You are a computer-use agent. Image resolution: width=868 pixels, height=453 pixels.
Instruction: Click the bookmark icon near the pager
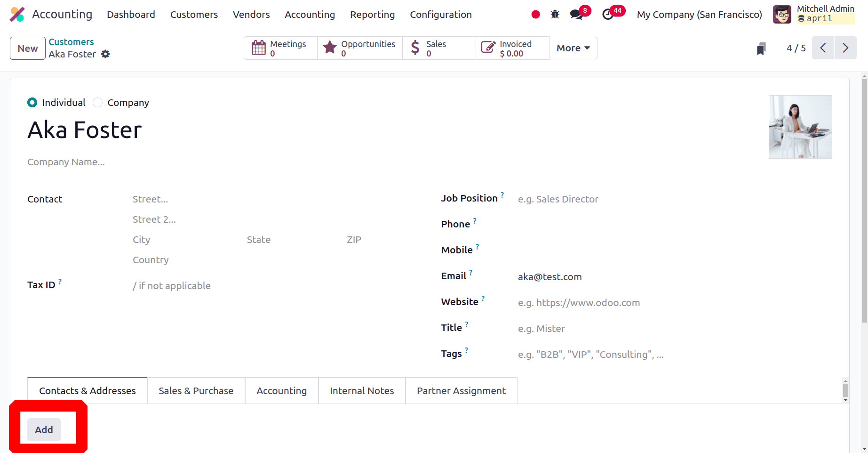pyautogui.click(x=761, y=49)
